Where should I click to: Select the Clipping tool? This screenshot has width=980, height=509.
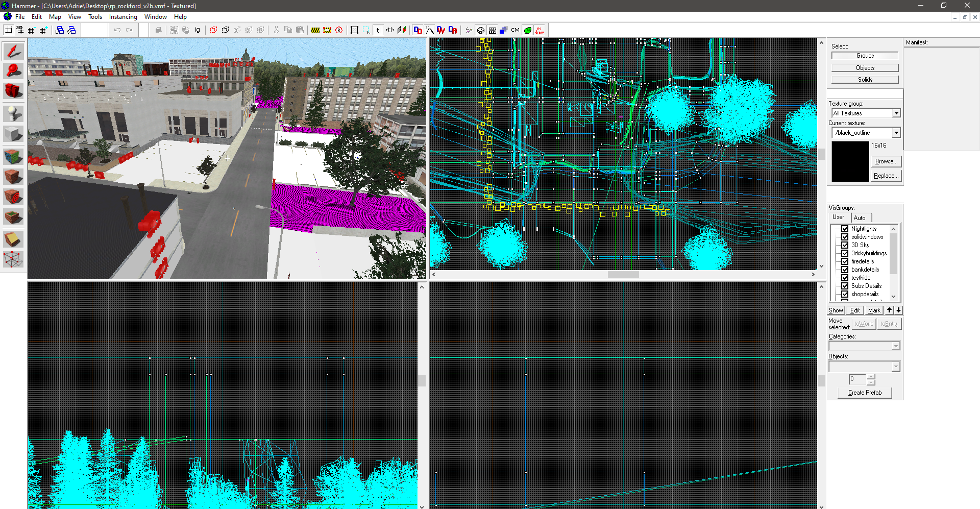(13, 239)
